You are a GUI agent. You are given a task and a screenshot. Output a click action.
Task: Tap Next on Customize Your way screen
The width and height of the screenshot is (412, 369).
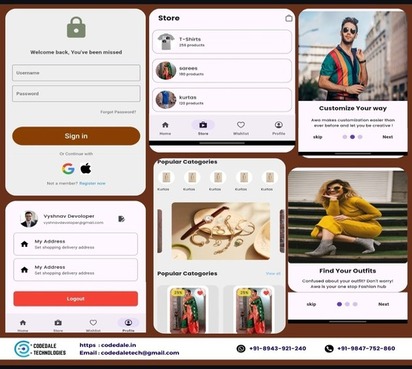387,137
